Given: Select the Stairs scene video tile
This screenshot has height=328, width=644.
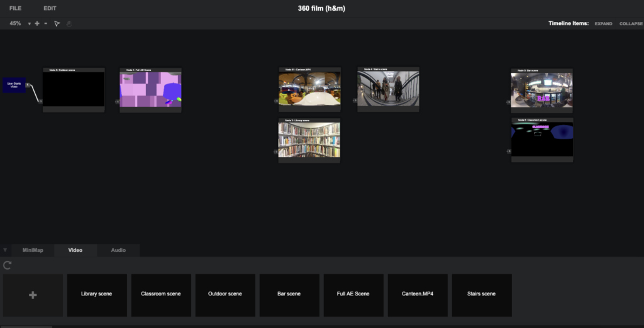Looking at the screenshot, I should (482, 295).
